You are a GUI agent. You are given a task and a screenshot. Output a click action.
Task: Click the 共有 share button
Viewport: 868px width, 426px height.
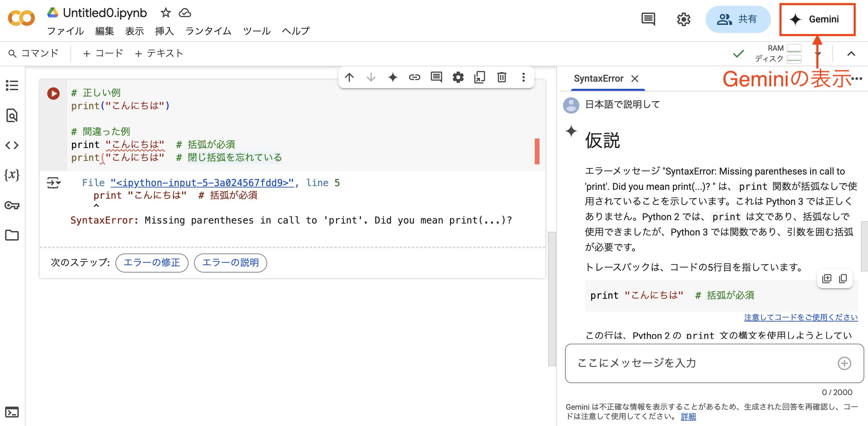(738, 19)
